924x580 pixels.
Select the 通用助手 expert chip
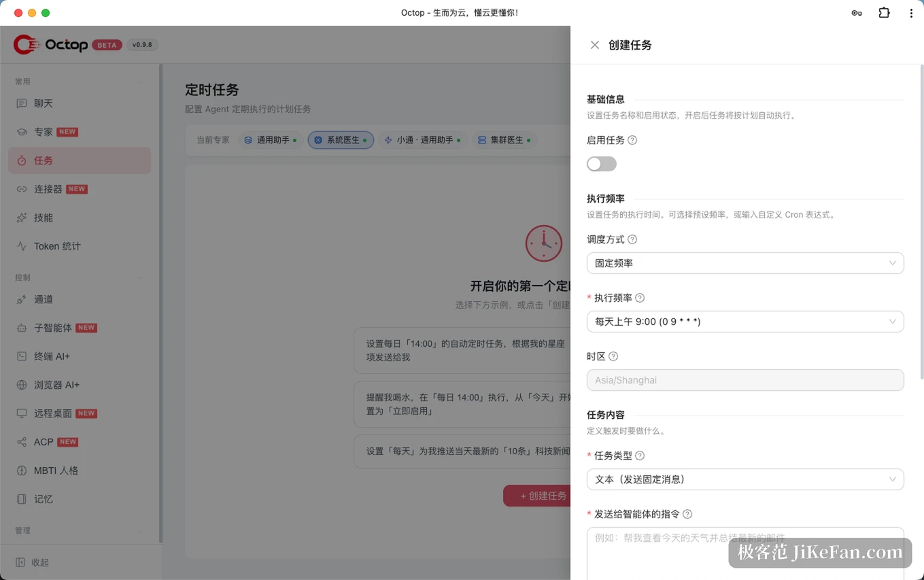pyautogui.click(x=271, y=140)
